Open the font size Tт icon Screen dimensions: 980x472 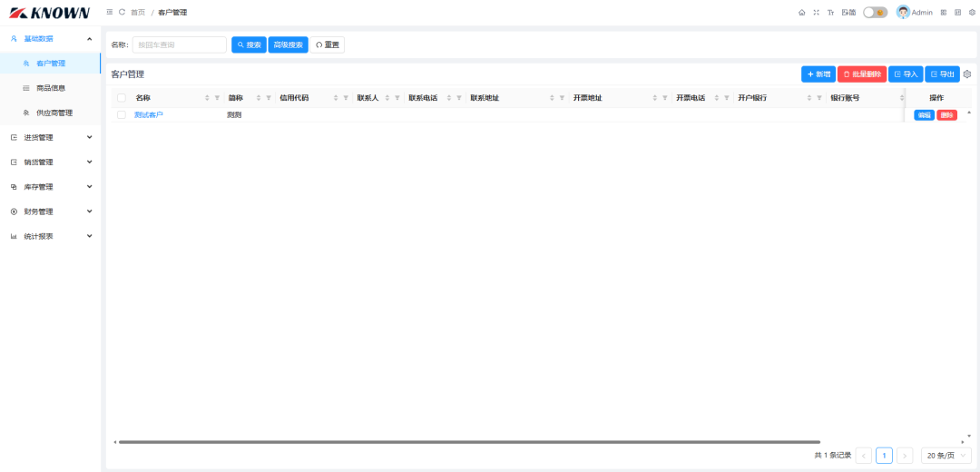830,13
